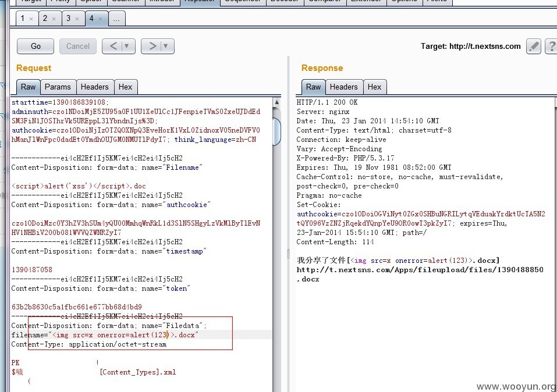Image resolution: width=557 pixels, height=392 pixels.
Task: Click the line starting with "adminauth=" in the request
Action: coord(136,112)
